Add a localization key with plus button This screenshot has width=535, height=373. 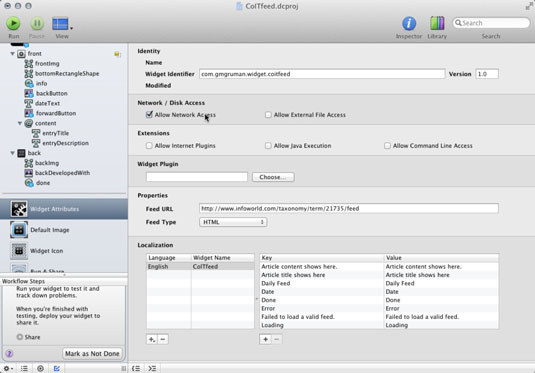(265, 339)
